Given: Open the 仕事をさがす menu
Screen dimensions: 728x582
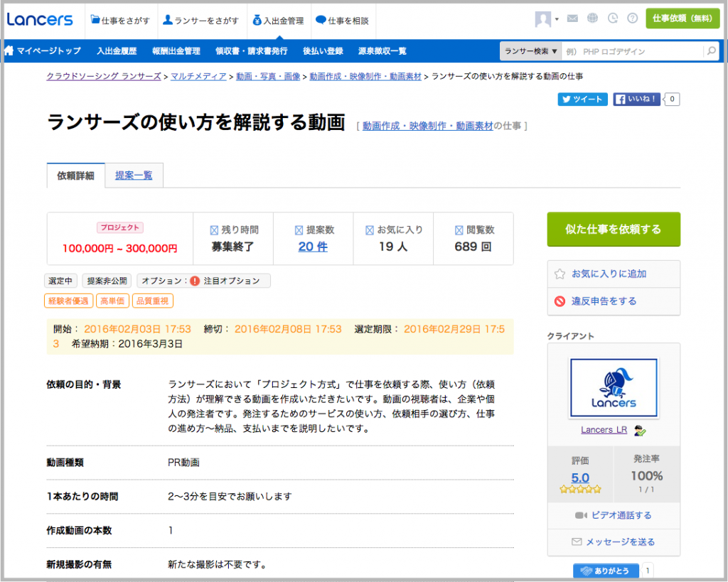Looking at the screenshot, I should click(x=120, y=21).
